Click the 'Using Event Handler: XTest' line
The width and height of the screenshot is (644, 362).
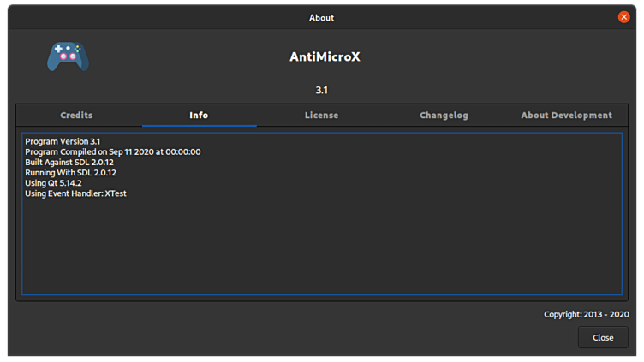pyautogui.click(x=76, y=193)
